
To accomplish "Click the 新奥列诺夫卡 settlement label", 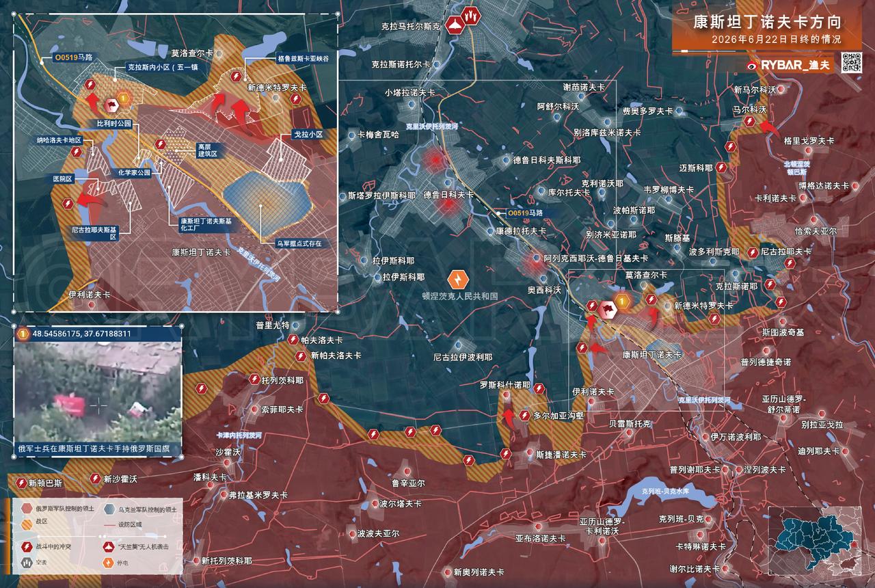I will 479,572.
